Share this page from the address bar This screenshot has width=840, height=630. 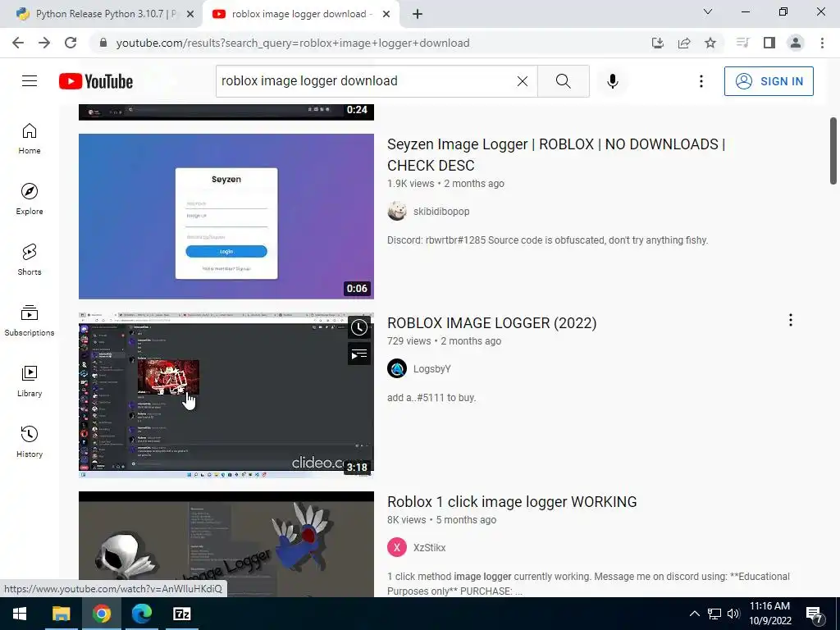click(x=684, y=43)
